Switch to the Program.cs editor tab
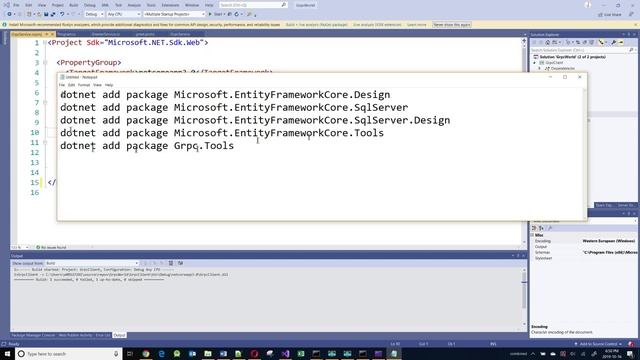Viewport: 640px width, 360px height. (x=67, y=34)
